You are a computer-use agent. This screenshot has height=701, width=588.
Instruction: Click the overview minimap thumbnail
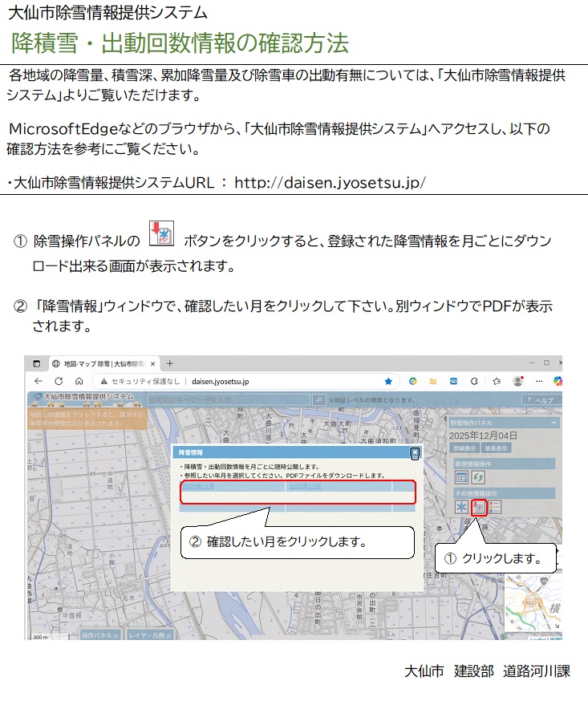[533, 603]
